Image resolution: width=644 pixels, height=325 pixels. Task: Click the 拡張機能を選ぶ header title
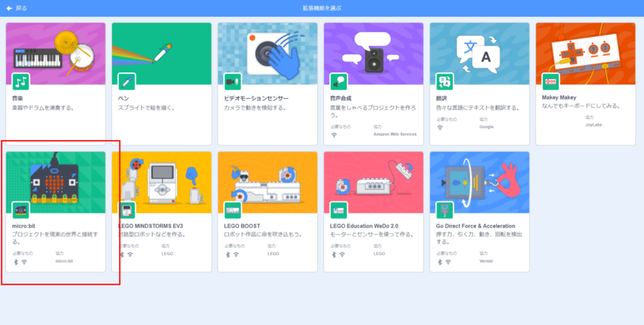click(x=322, y=8)
